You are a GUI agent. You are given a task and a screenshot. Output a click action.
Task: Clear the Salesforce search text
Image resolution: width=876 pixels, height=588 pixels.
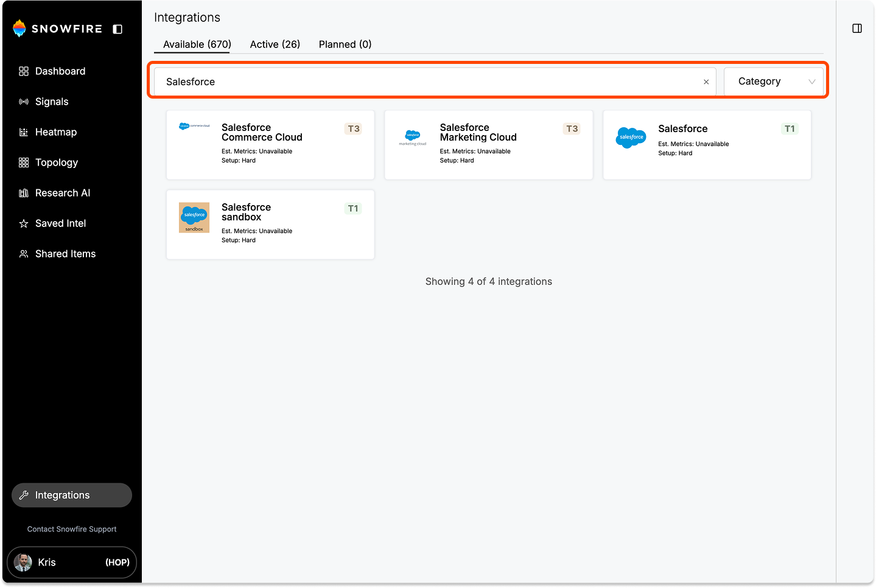click(706, 82)
